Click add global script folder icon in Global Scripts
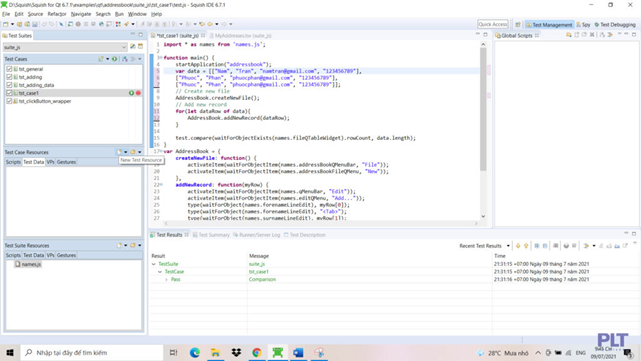This screenshot has width=641, height=361. click(569, 35)
